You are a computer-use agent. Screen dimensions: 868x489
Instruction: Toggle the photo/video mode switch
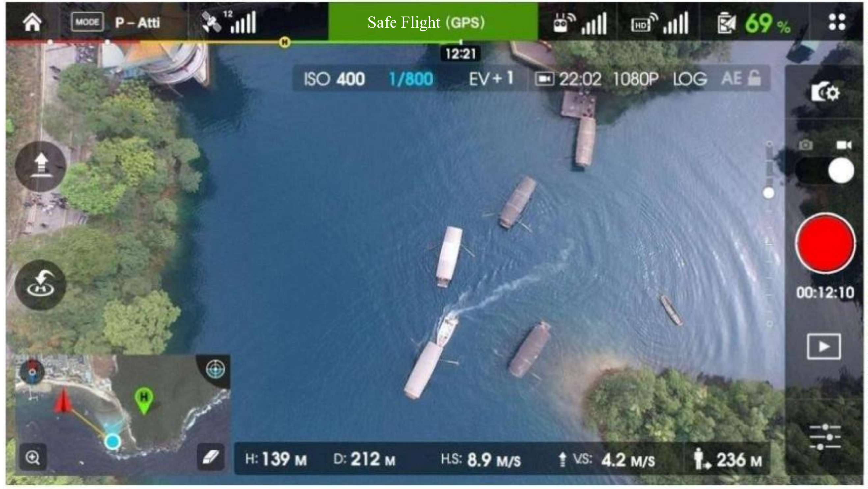tap(825, 170)
